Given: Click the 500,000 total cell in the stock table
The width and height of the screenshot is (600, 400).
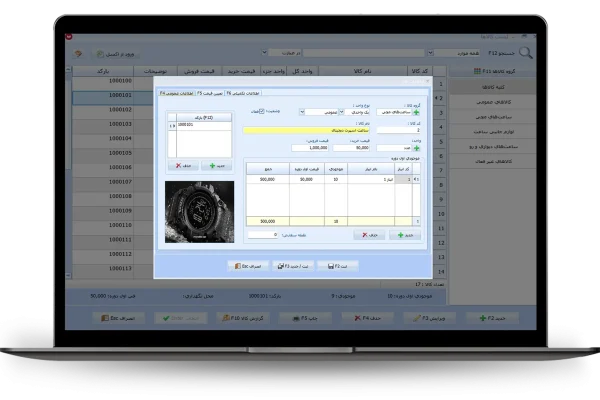Looking at the screenshot, I should [x=267, y=179].
